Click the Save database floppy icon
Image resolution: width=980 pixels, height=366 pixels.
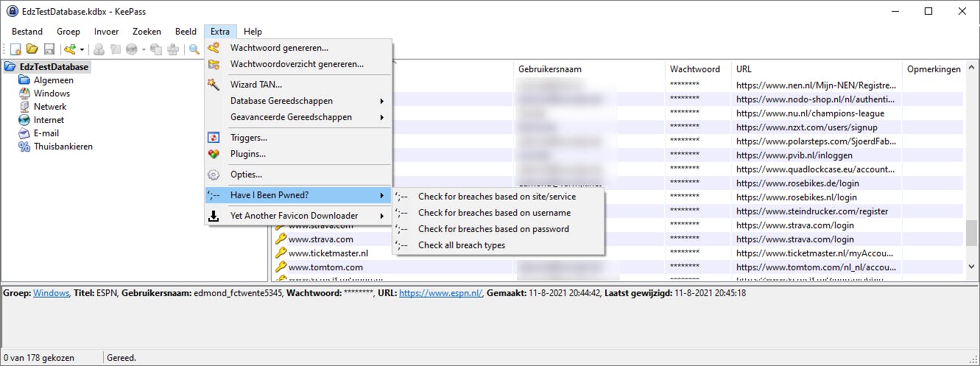pyautogui.click(x=49, y=49)
